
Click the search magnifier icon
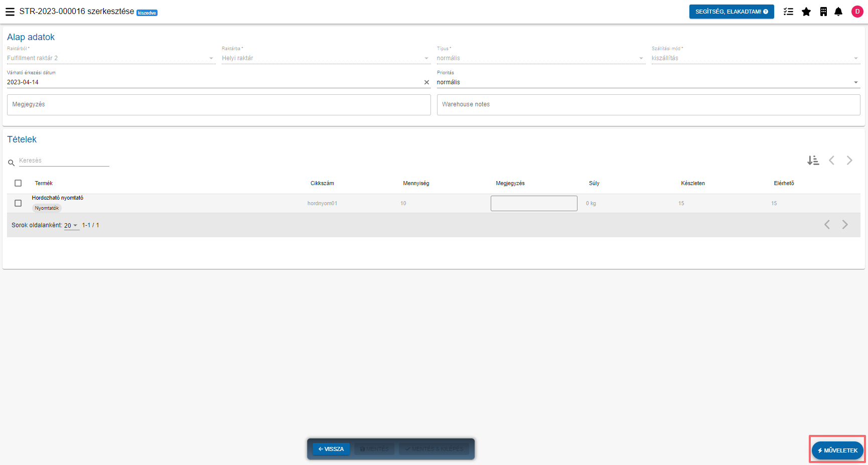coord(11,163)
